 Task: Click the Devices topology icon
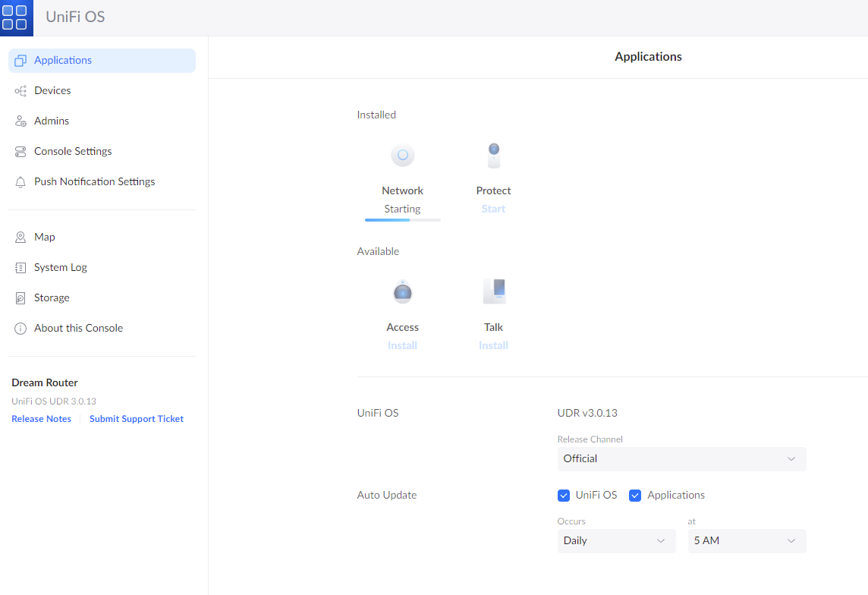click(20, 91)
